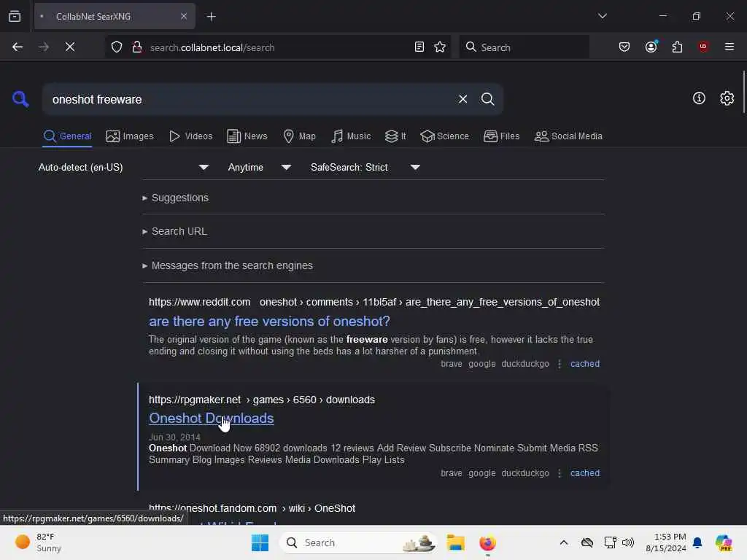This screenshot has width=747, height=560.
Task: Open more options for reddit result
Action: [560, 364]
